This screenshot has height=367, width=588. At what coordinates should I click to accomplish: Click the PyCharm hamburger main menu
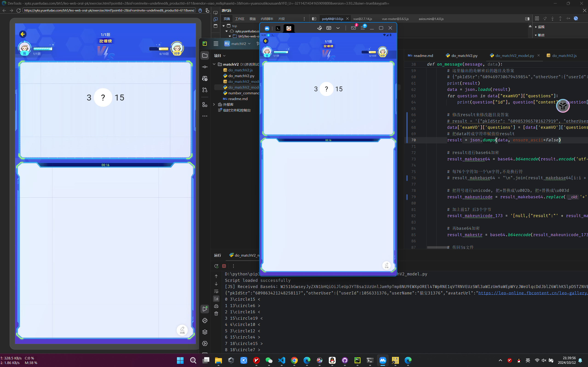pyautogui.click(x=216, y=44)
